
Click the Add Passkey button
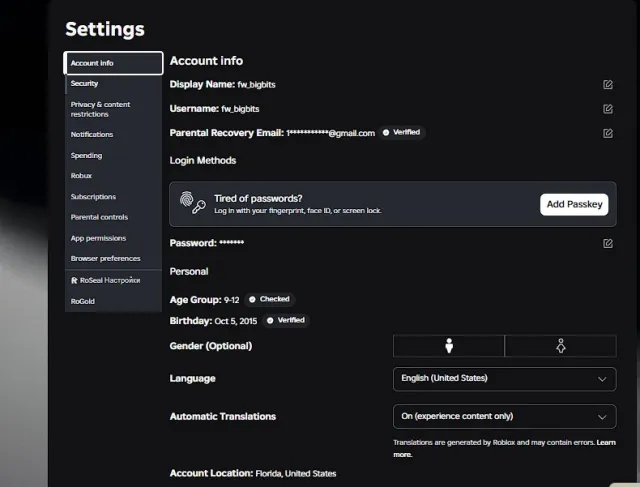pos(574,205)
